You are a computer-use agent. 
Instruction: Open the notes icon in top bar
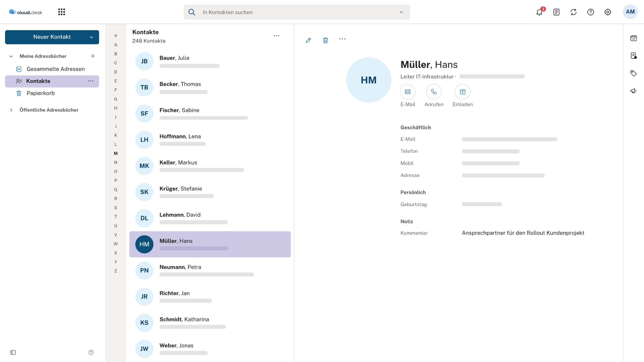pos(556,12)
